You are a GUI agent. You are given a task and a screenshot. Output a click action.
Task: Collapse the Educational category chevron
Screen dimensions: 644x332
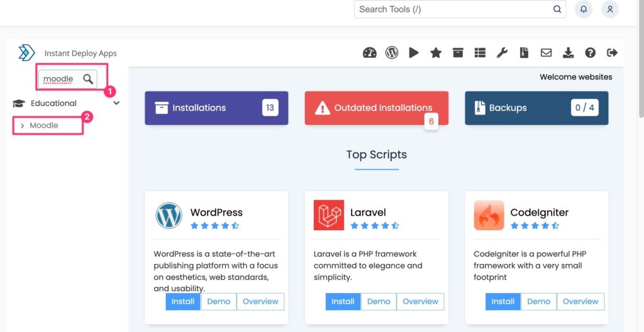[116, 103]
